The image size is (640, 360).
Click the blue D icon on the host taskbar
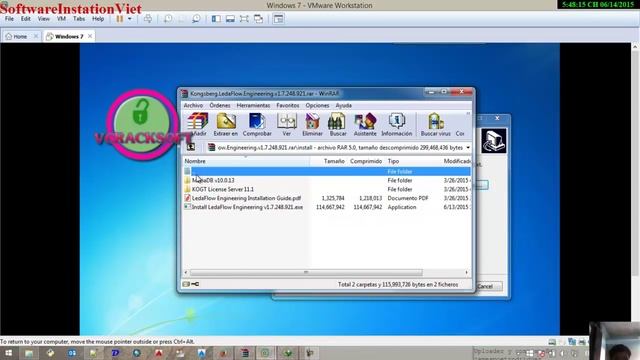115,353
